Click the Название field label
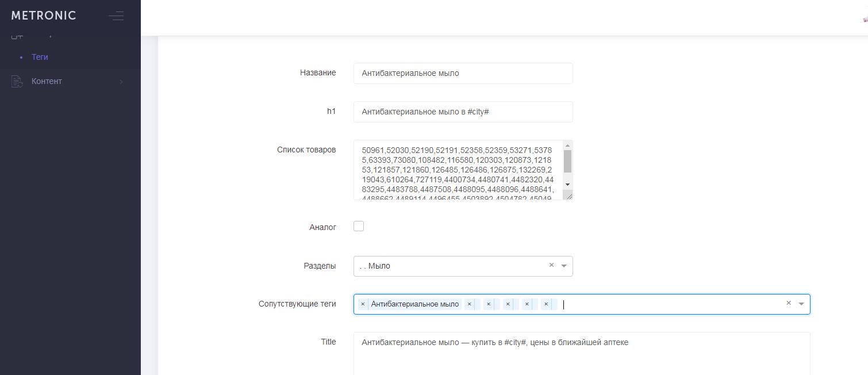 click(x=318, y=72)
